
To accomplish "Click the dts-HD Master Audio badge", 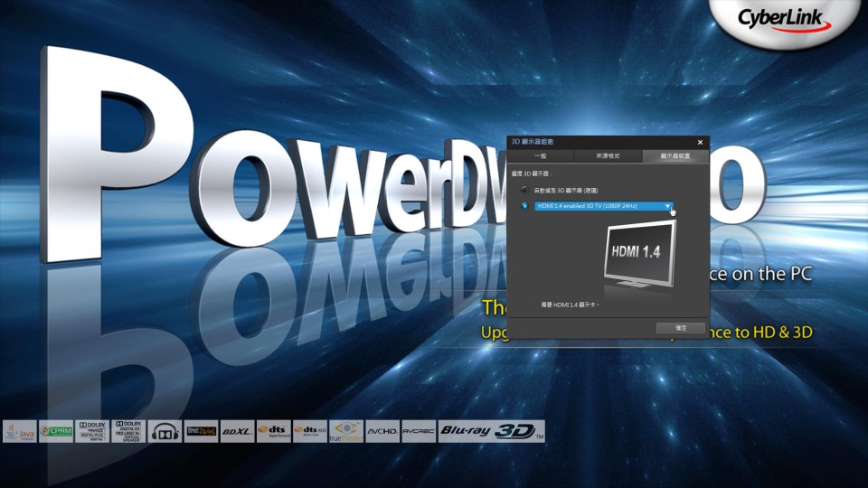I will click(x=309, y=431).
